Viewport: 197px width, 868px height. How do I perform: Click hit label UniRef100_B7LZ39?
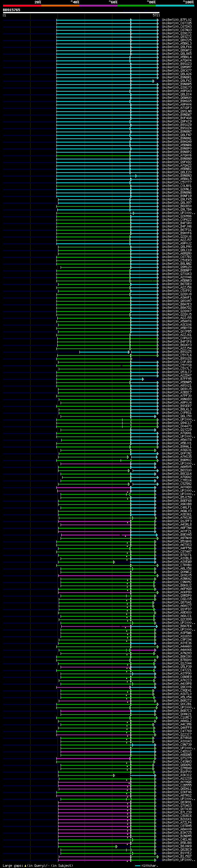coord(177,812)
